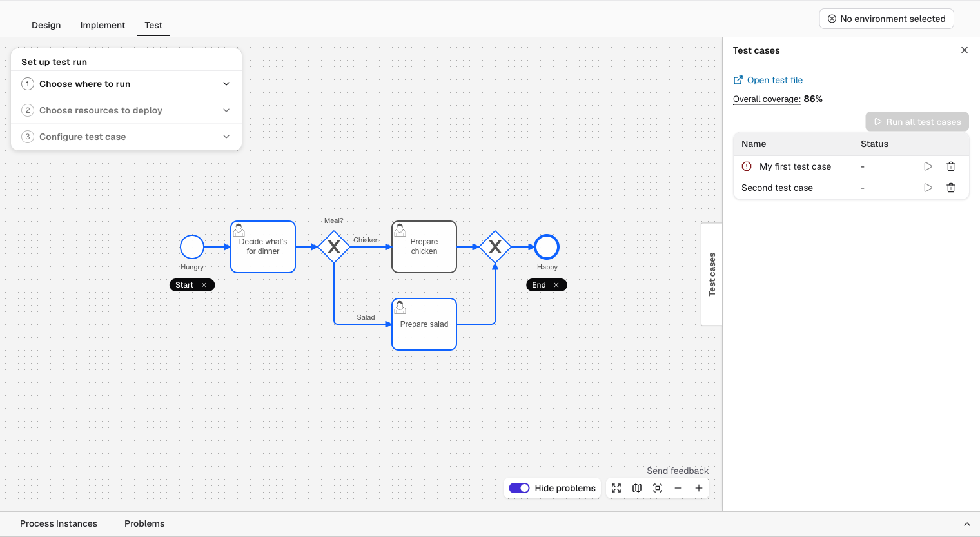Switch to the Design tab
980x537 pixels.
point(46,25)
